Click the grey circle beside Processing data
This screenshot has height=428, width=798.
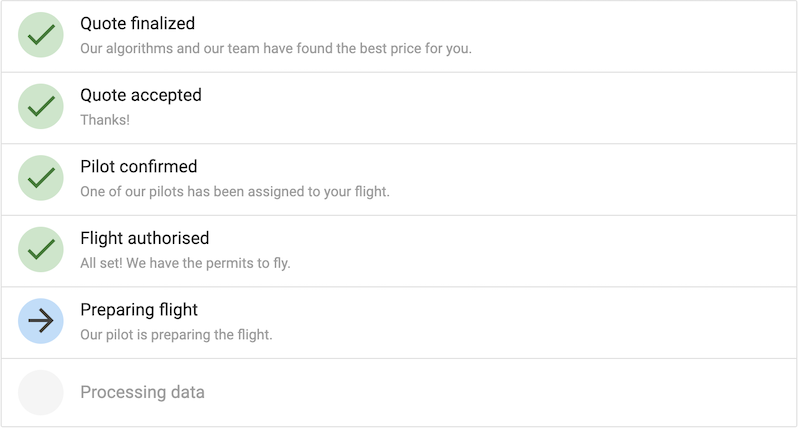[x=41, y=392]
